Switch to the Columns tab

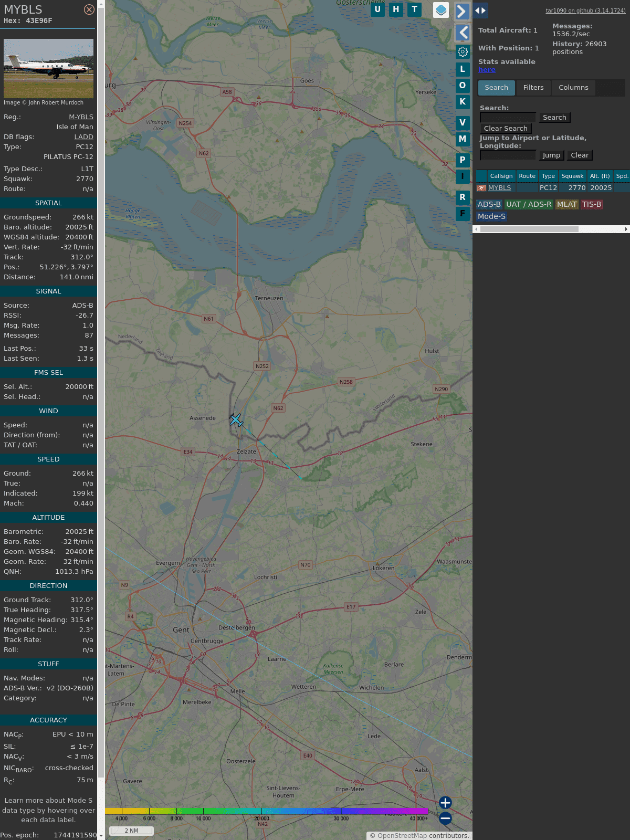click(573, 88)
